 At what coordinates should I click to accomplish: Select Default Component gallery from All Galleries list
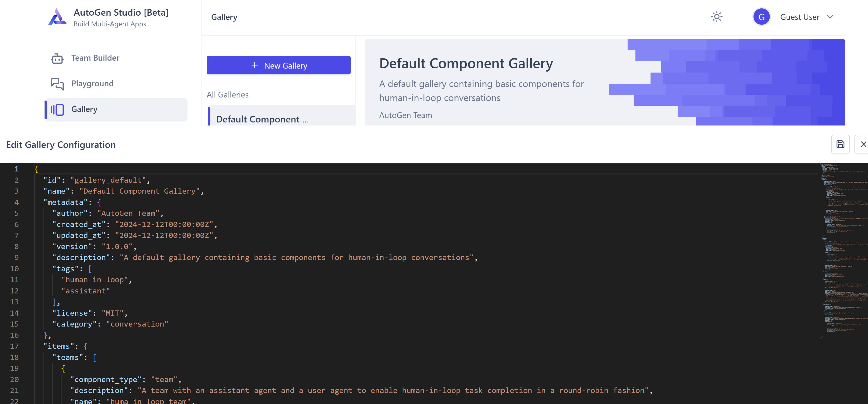(263, 119)
